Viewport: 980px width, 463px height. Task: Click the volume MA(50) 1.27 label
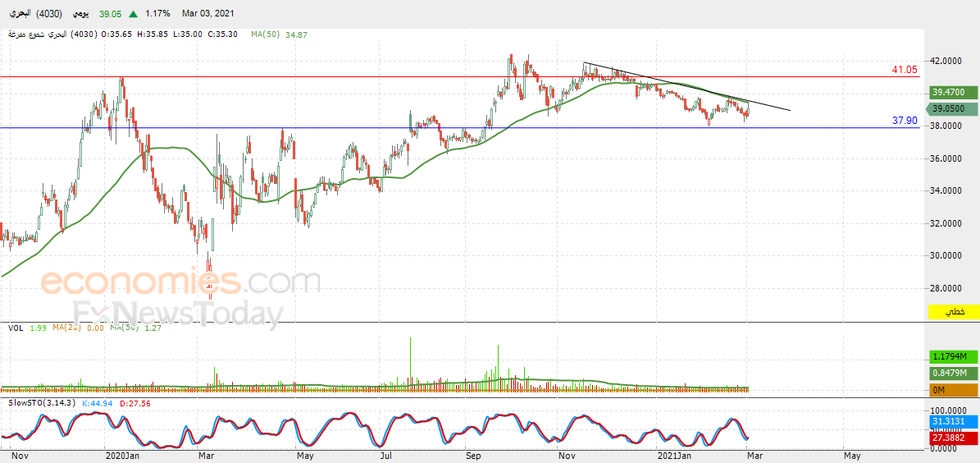[x=135, y=328]
